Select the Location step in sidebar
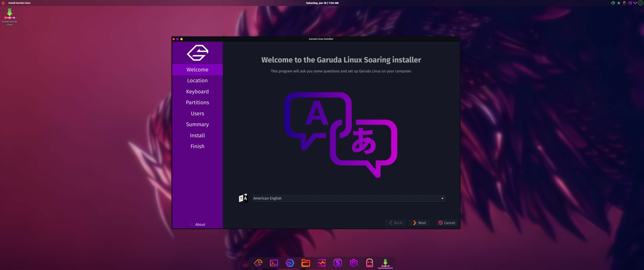Screen dimensions: 644x270 pyautogui.click(x=197, y=80)
